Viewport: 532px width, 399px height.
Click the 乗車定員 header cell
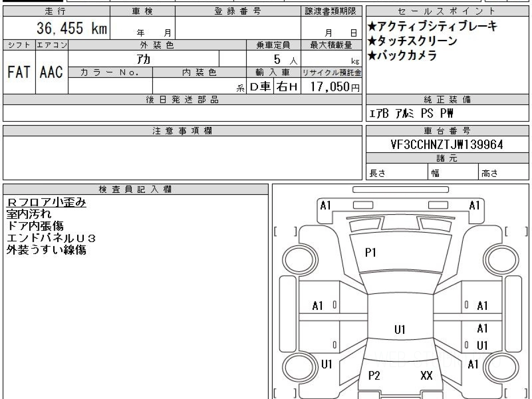click(274, 45)
